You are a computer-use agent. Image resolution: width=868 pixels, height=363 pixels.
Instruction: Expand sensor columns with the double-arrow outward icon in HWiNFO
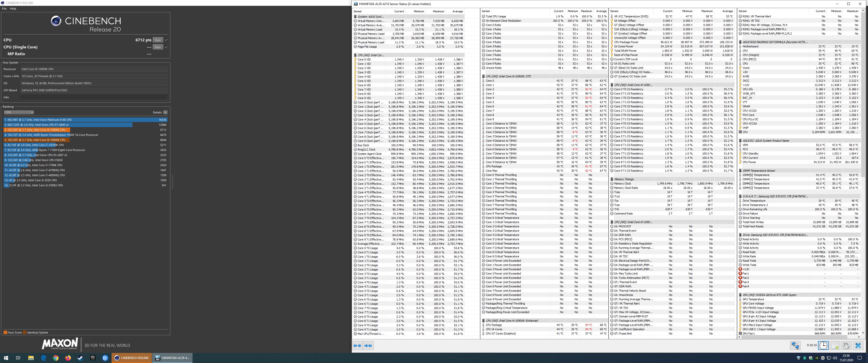coord(358,346)
